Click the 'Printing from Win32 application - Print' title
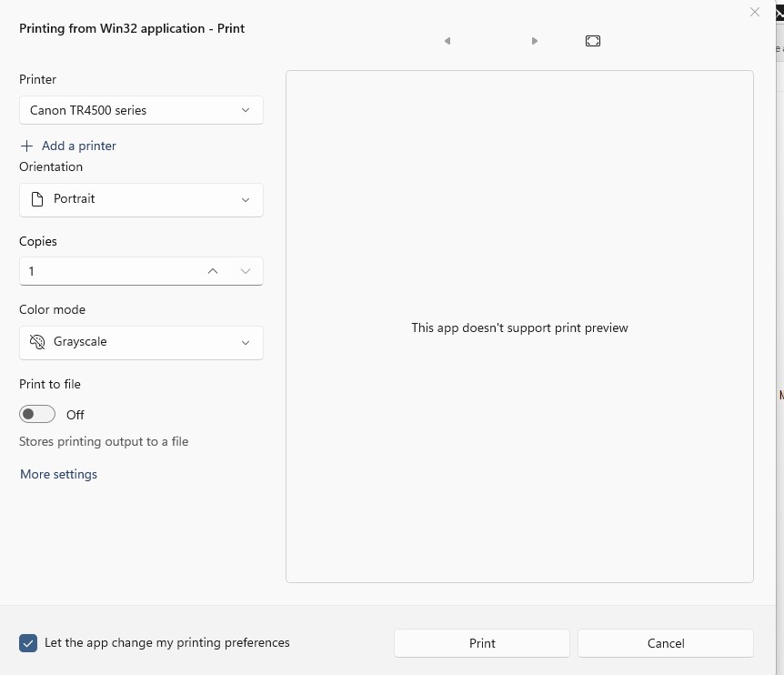 132,28
